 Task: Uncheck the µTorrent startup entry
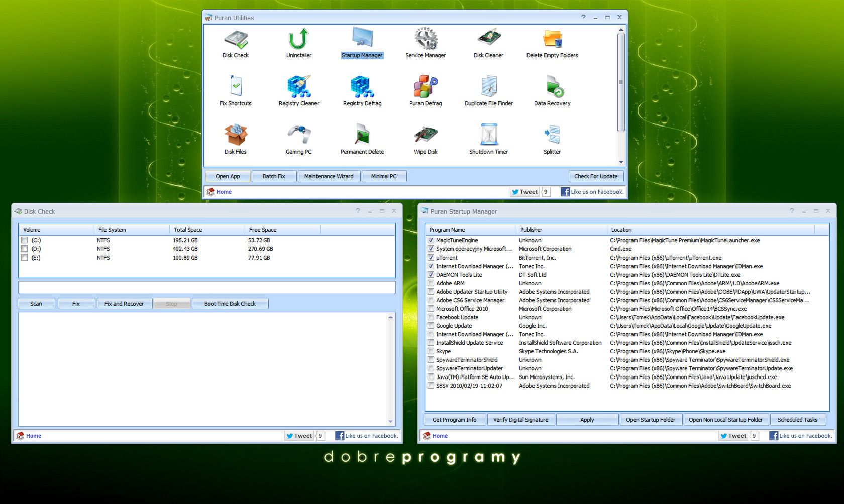[x=431, y=258]
